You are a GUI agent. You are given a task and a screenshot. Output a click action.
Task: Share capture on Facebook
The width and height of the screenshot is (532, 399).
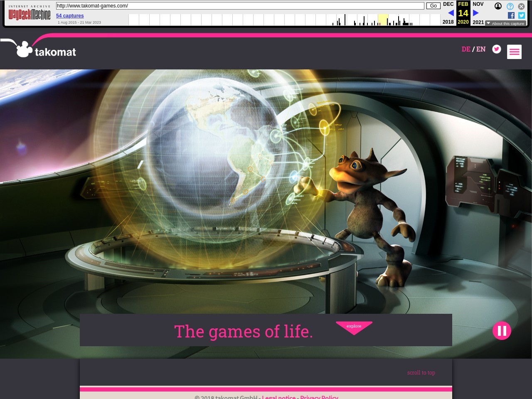point(511,15)
